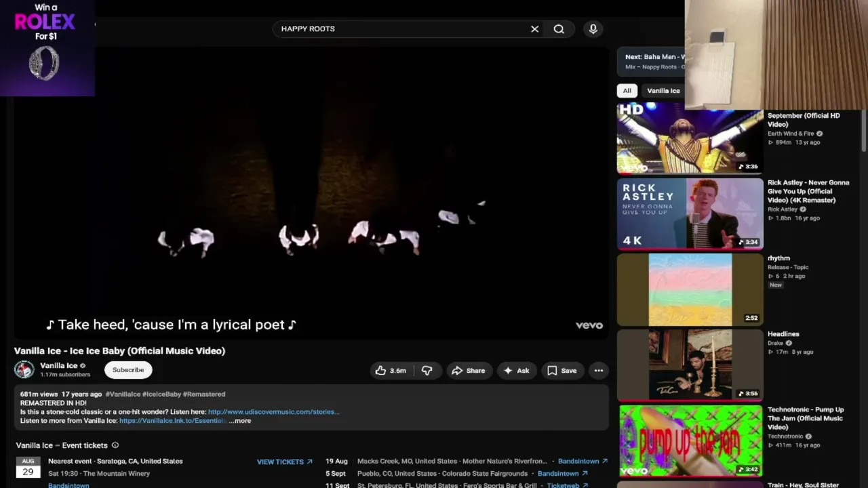Click the 'September (Official HD Video)' title
868x488 pixels.
click(x=804, y=120)
